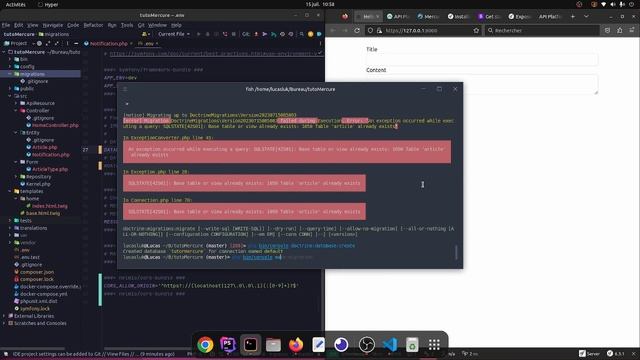Open the Navigate menu

click(x=53, y=25)
